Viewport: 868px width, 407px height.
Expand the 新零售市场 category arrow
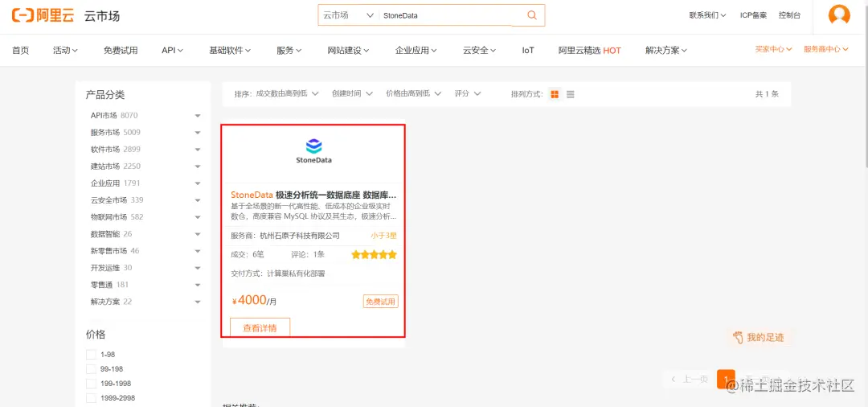pos(198,252)
